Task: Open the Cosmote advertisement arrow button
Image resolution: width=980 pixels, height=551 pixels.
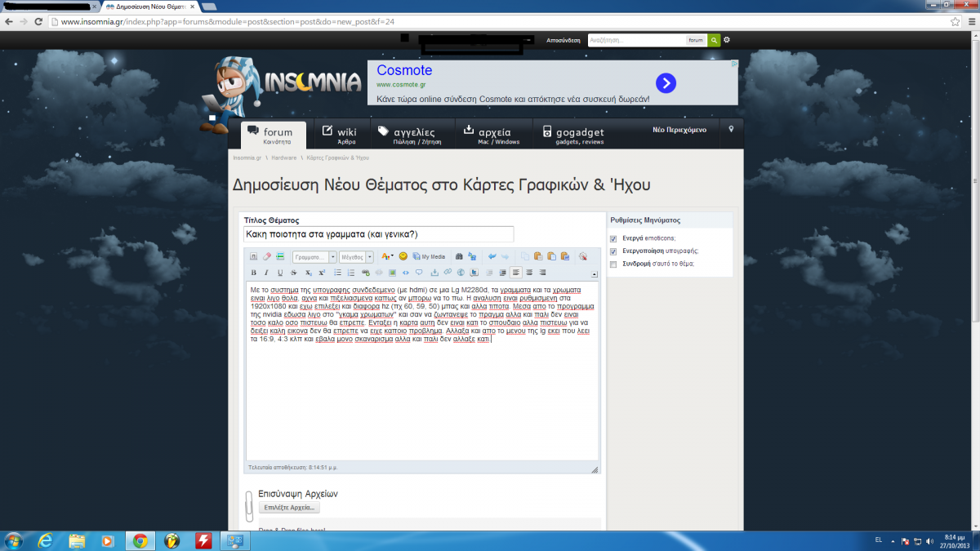Action: (x=666, y=82)
